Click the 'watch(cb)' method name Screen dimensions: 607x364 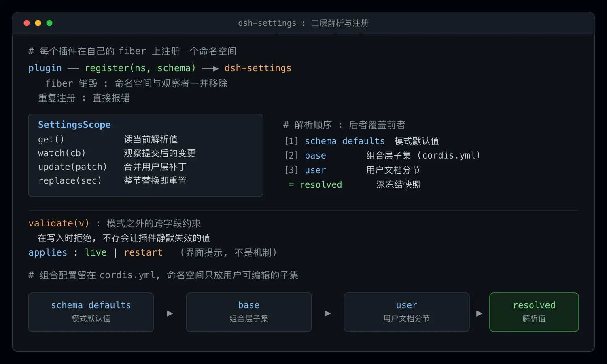pyautogui.click(x=62, y=153)
